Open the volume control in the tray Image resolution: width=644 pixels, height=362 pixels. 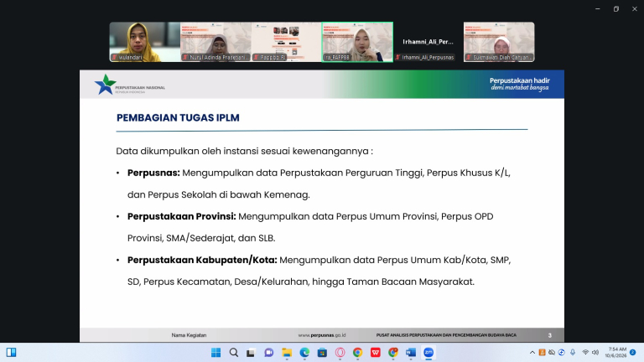tap(595, 353)
